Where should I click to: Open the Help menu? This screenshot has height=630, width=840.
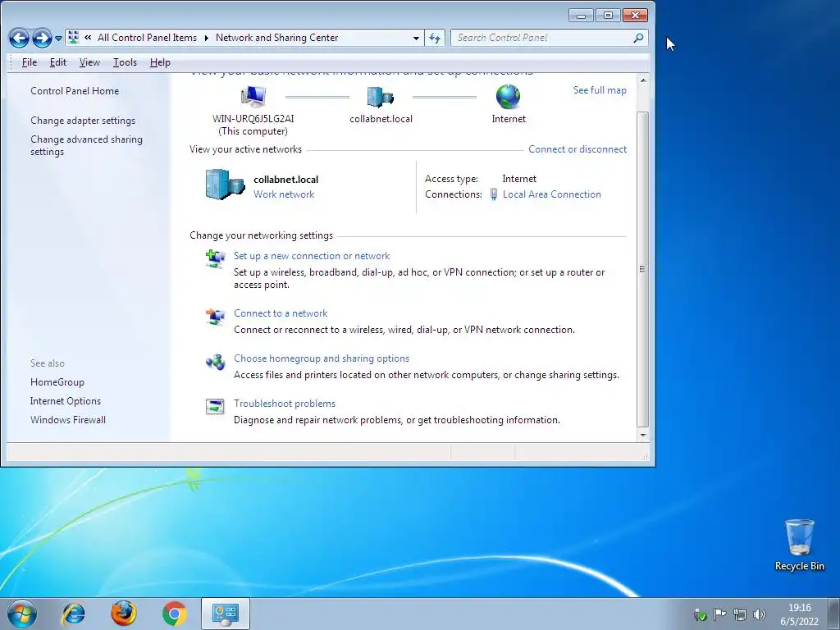click(x=160, y=62)
